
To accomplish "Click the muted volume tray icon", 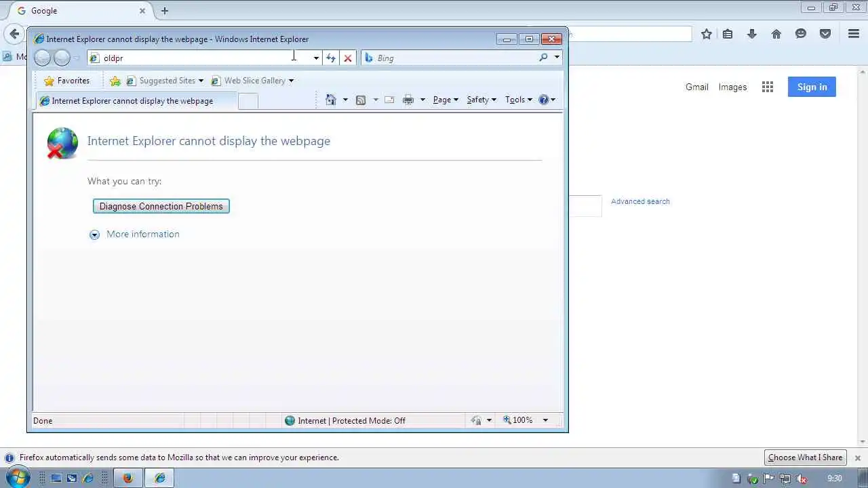I will (x=801, y=479).
